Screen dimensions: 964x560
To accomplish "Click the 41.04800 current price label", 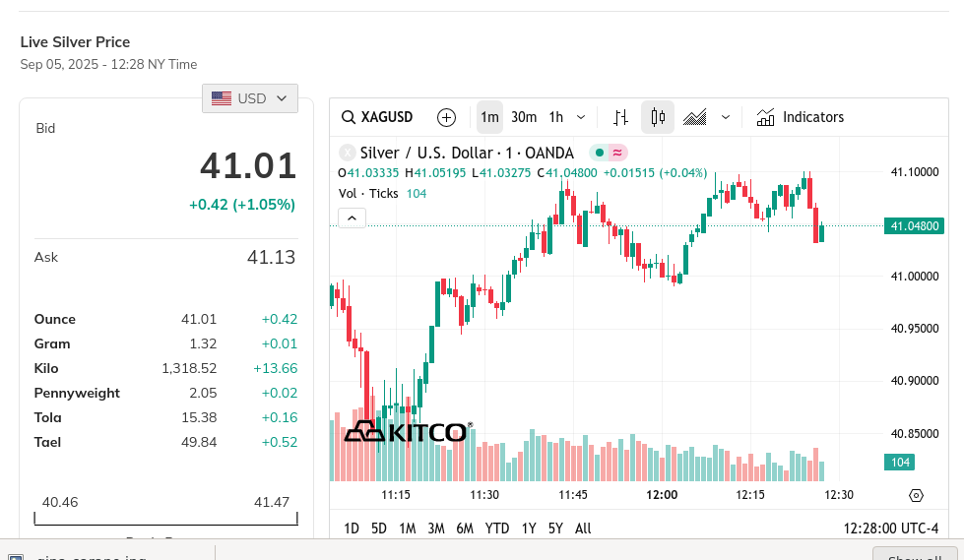I will [x=914, y=226].
